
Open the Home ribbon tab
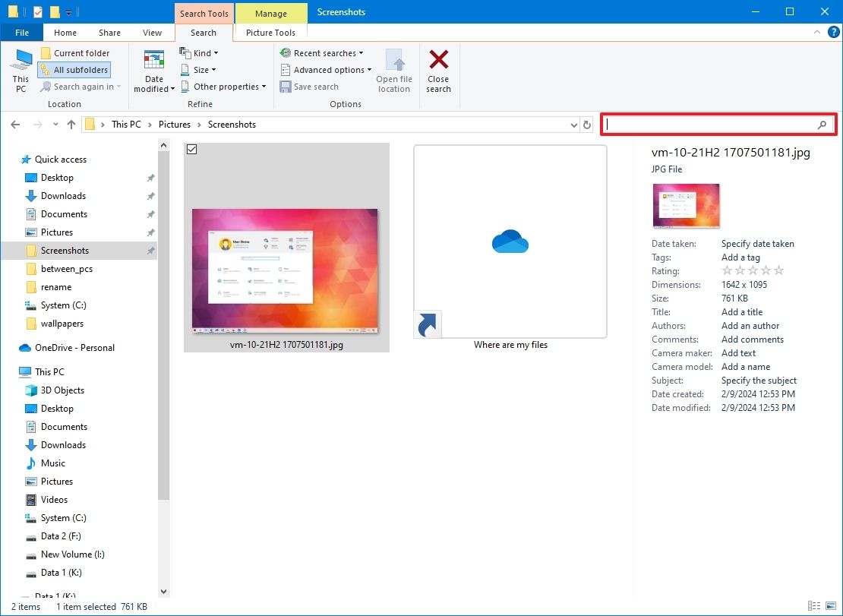(x=65, y=33)
